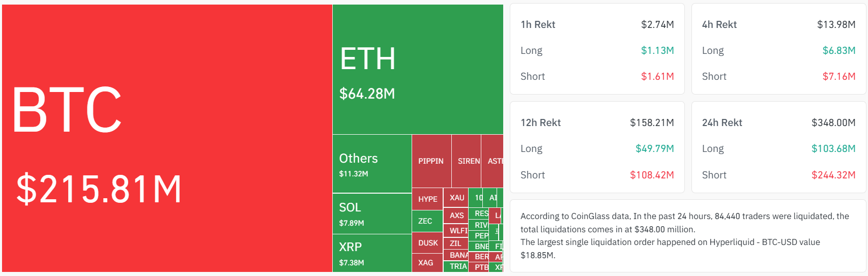Open the 1h Rekt card

pos(597,49)
